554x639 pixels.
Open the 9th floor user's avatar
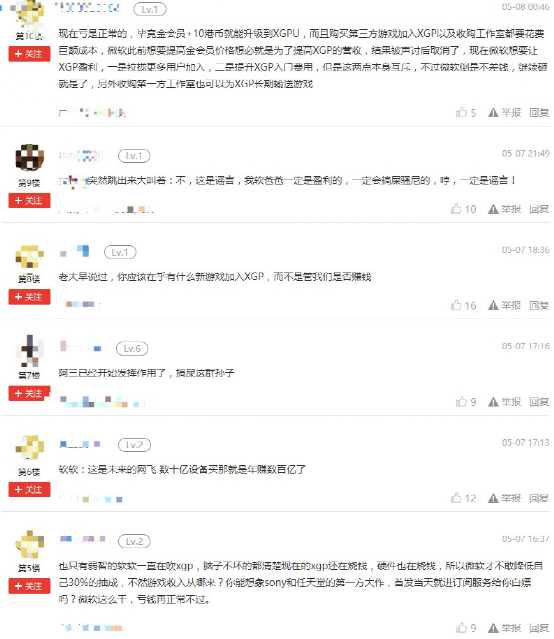(29, 157)
